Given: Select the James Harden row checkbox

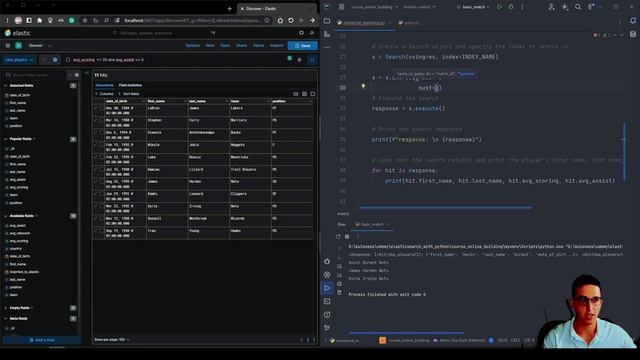Looking at the screenshot, I should click(x=101, y=182).
